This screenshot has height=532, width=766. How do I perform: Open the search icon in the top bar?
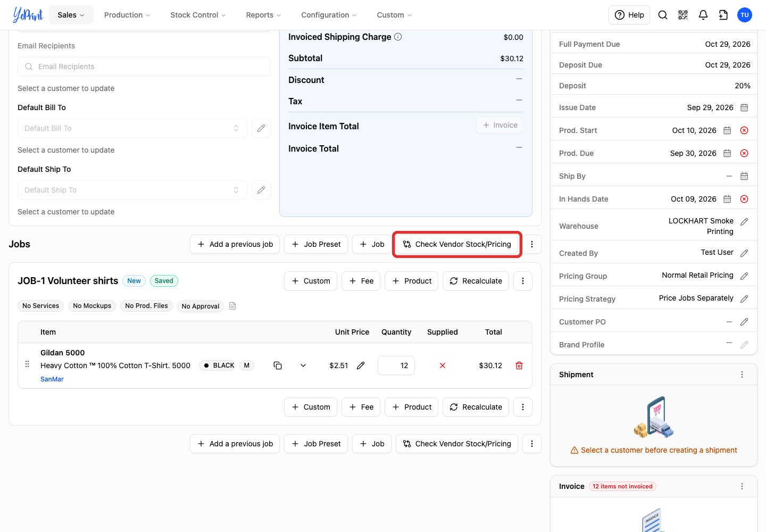point(663,15)
